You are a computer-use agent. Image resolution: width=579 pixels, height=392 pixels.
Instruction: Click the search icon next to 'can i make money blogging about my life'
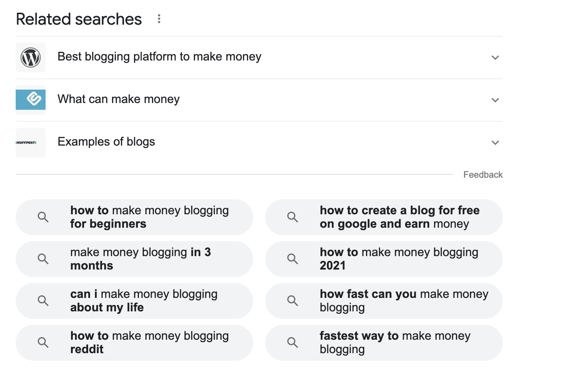point(43,301)
